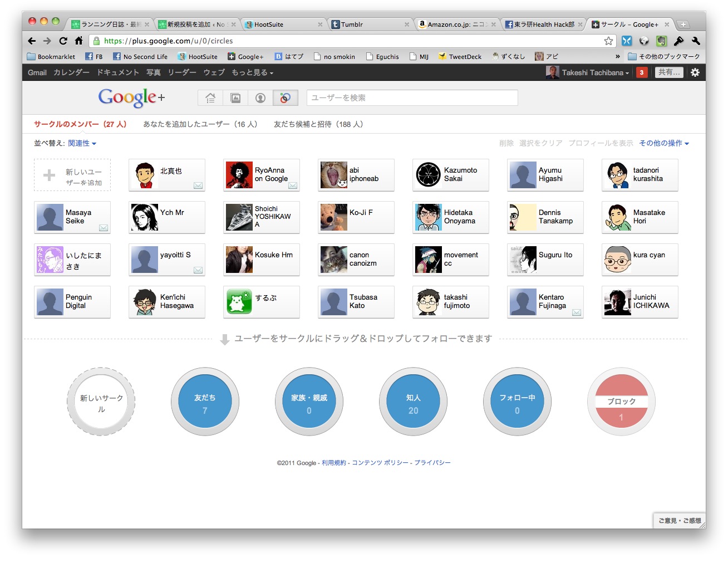Select the Google+ circles icon
The width and height of the screenshot is (728, 562).
point(285,98)
